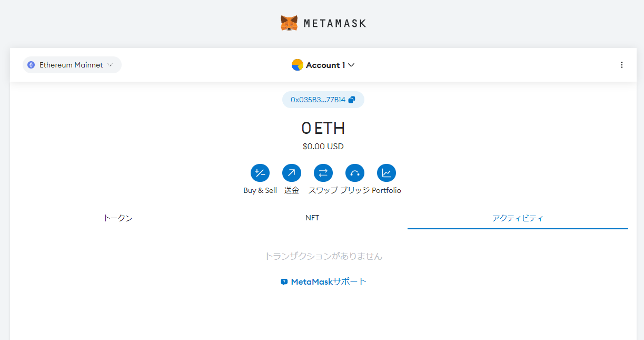Click the Account 1 avatar icon
The height and width of the screenshot is (340, 644).
(297, 65)
